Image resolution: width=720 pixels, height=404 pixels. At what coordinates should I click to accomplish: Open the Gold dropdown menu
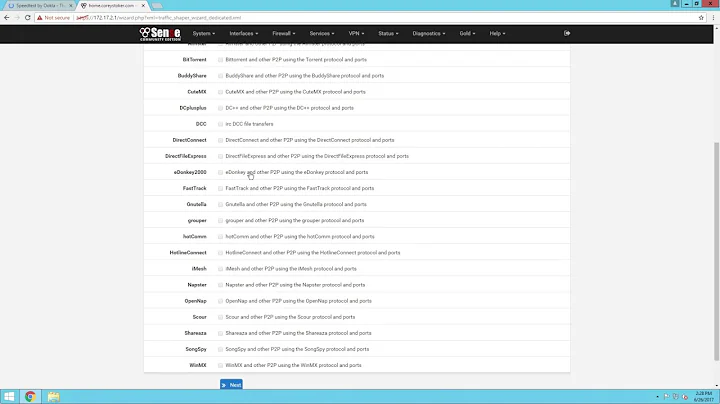467,34
